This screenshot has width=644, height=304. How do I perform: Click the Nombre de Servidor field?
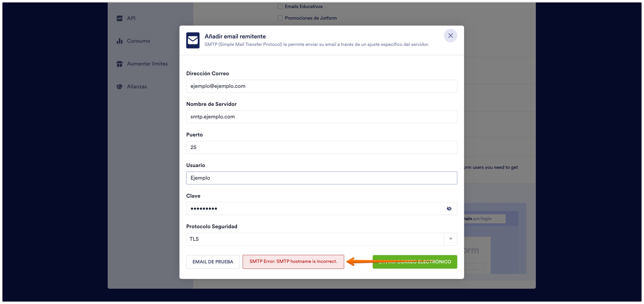coord(321,117)
